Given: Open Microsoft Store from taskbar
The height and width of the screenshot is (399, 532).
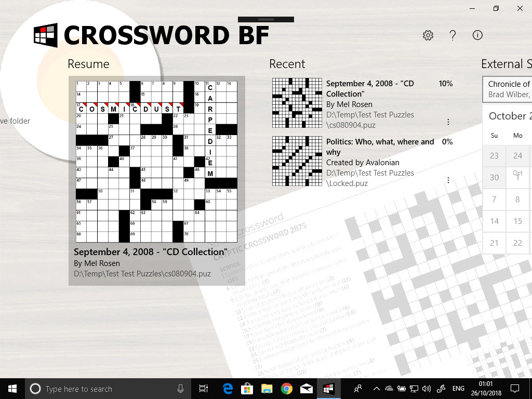Looking at the screenshot, I should pos(247,389).
